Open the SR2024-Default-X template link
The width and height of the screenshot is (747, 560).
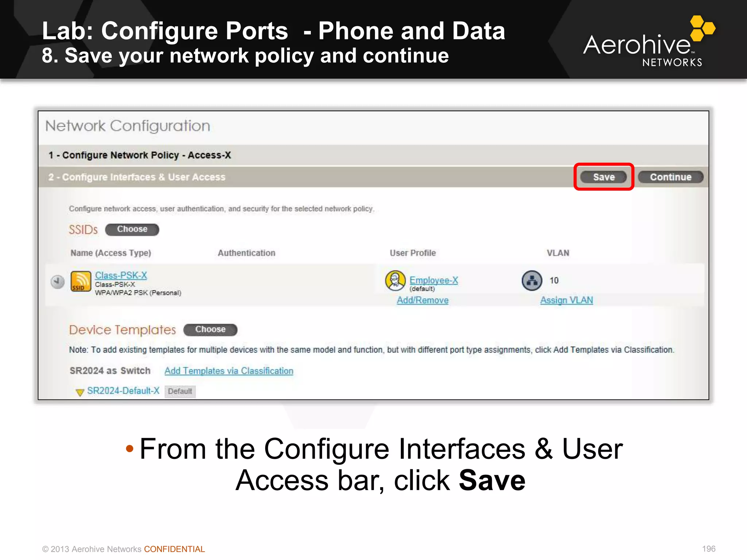click(x=123, y=391)
